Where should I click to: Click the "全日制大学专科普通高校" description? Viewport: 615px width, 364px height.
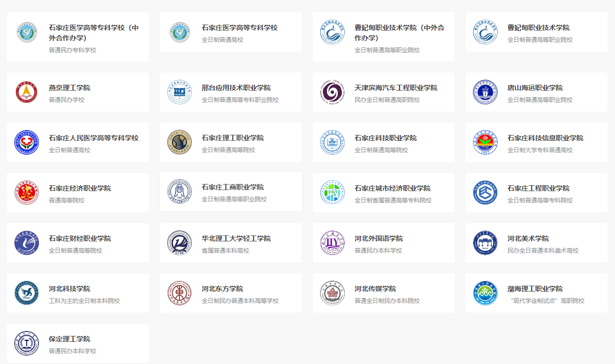coord(540,150)
